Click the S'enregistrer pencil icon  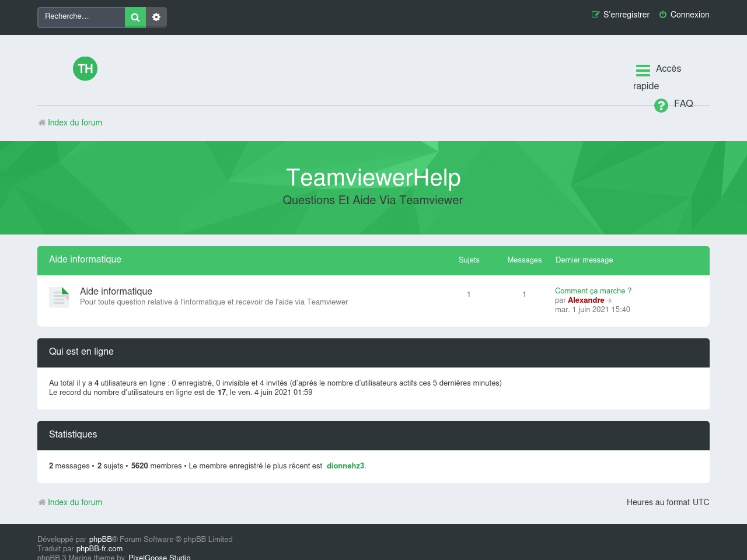(595, 15)
